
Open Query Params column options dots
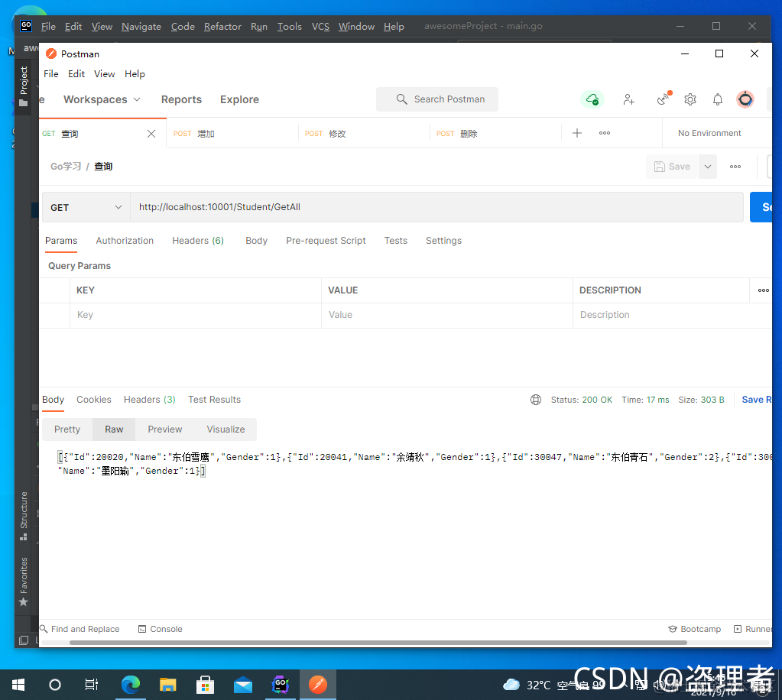(x=763, y=290)
